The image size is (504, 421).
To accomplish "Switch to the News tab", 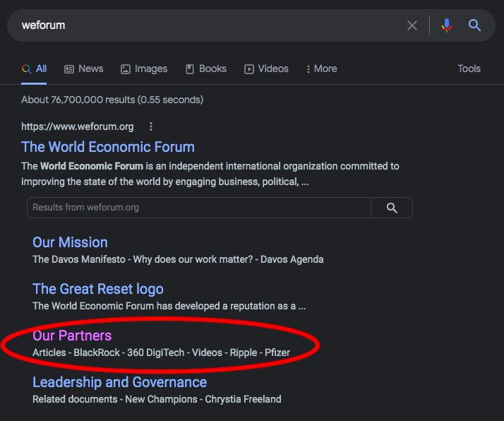I will coord(84,69).
